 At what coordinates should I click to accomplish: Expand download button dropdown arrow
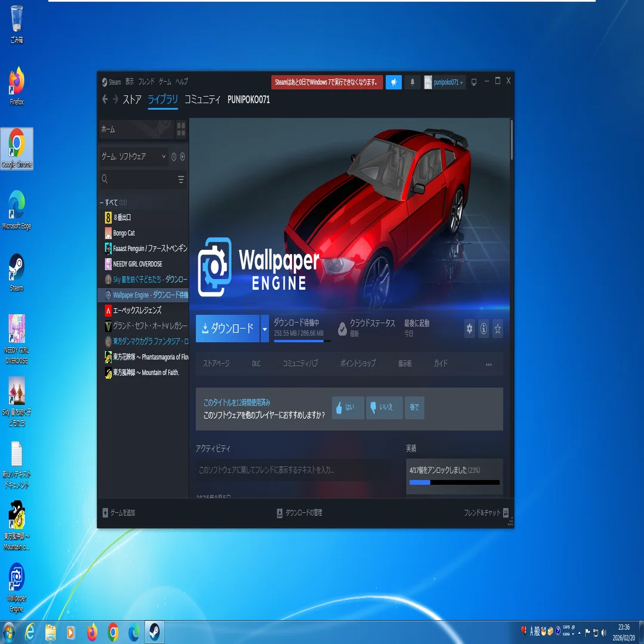[x=265, y=328]
